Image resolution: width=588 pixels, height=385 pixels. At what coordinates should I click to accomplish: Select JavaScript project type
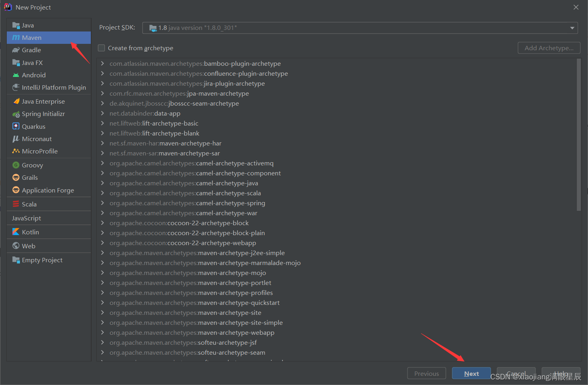[x=49, y=218]
